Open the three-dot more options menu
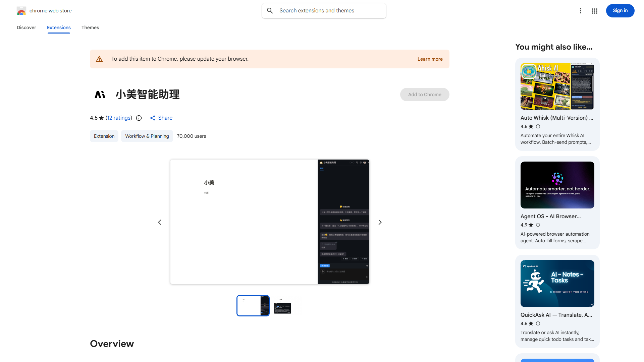Viewport: 644px width, 362px height. point(581,11)
